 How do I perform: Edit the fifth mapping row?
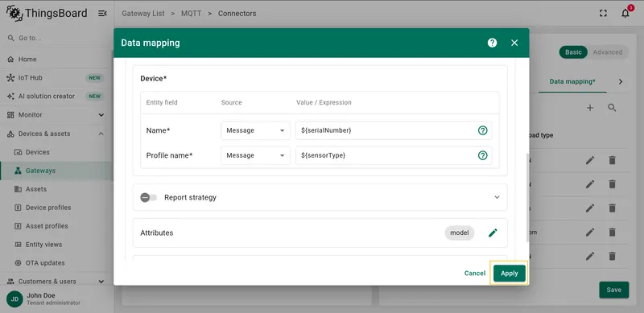(590, 257)
